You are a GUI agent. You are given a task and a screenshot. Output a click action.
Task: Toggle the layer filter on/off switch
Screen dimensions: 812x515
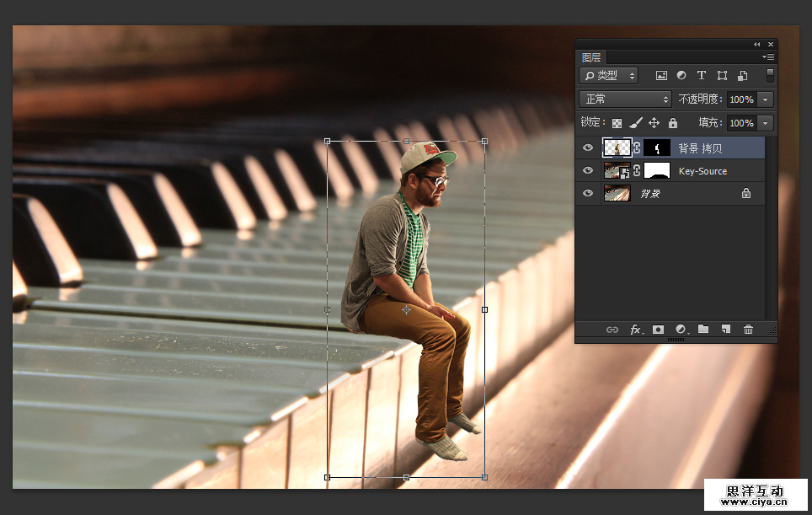pyautogui.click(x=770, y=75)
